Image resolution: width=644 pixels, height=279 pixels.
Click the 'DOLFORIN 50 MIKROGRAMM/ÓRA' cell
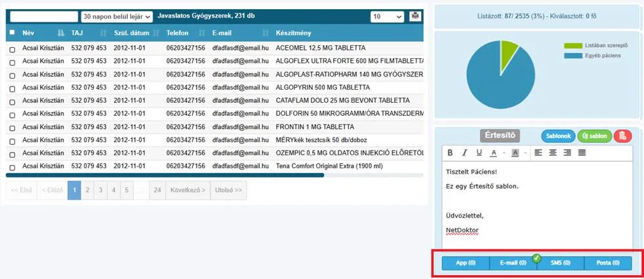point(350,114)
